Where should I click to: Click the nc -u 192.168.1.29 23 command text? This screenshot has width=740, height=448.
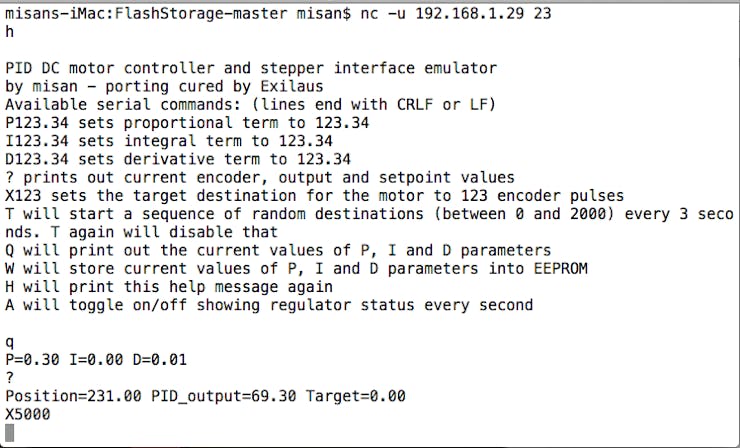(x=456, y=13)
